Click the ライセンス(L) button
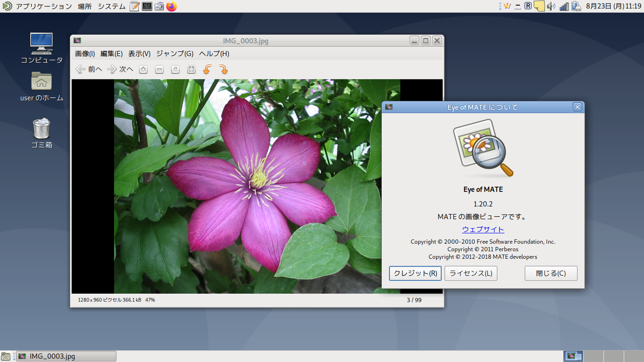This screenshot has height=362, width=644. [x=471, y=274]
